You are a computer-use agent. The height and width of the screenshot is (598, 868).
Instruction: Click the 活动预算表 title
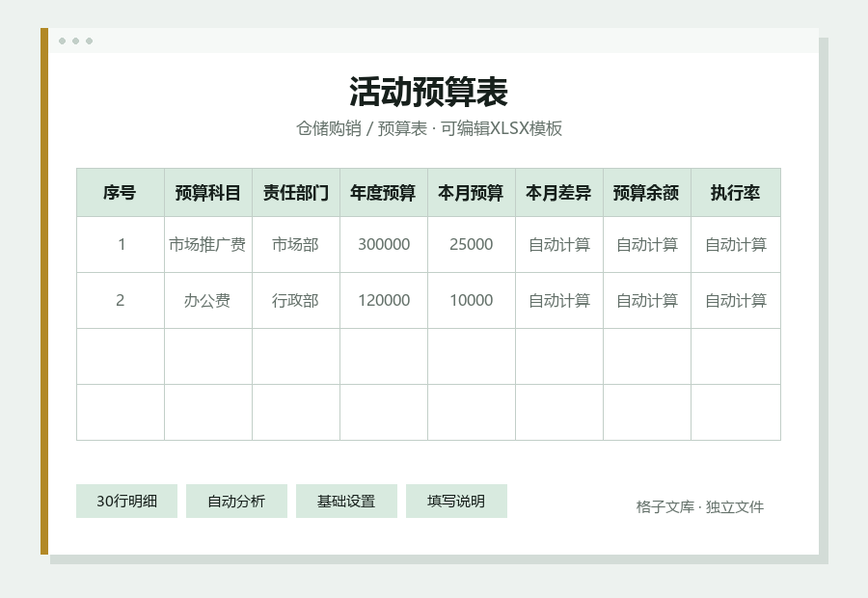428,92
